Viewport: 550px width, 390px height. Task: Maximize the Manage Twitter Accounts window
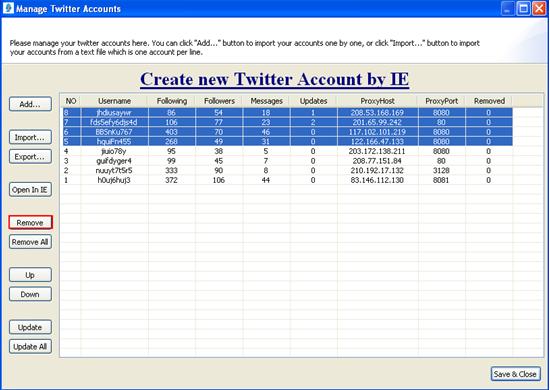(523, 8)
